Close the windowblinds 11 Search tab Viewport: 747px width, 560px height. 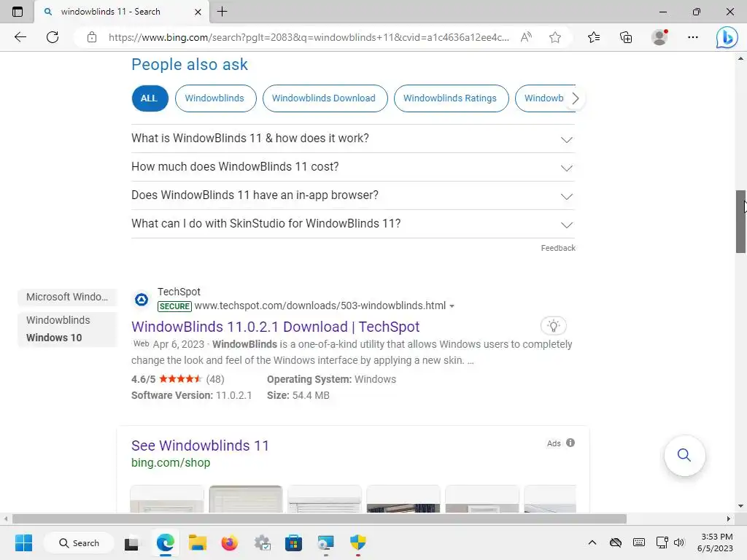[x=198, y=12]
